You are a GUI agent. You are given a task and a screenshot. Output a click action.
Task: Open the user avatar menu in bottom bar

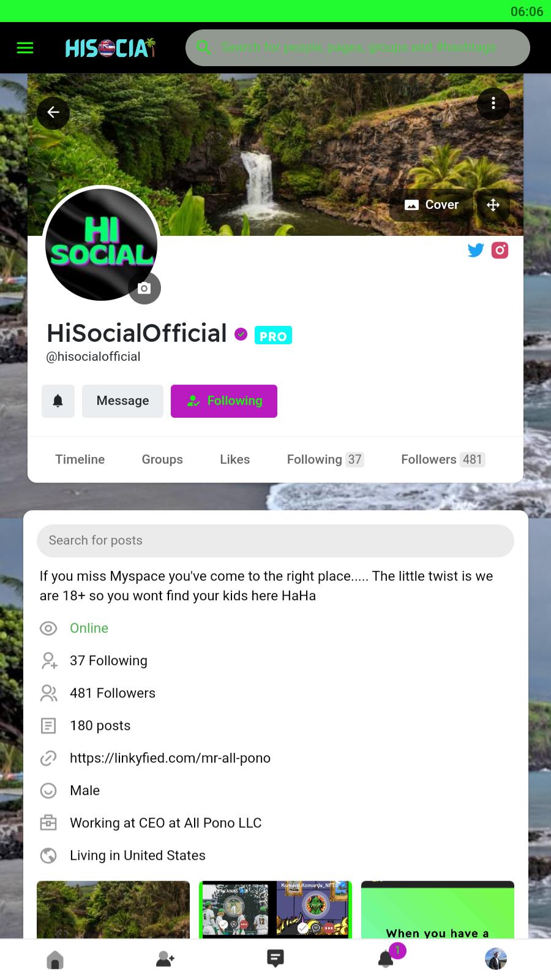496,959
